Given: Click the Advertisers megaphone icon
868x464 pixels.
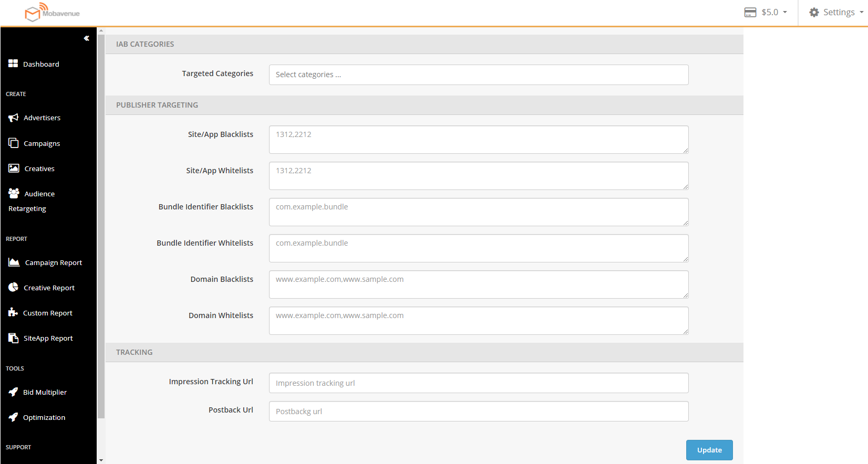Looking at the screenshot, I should 14,118.
